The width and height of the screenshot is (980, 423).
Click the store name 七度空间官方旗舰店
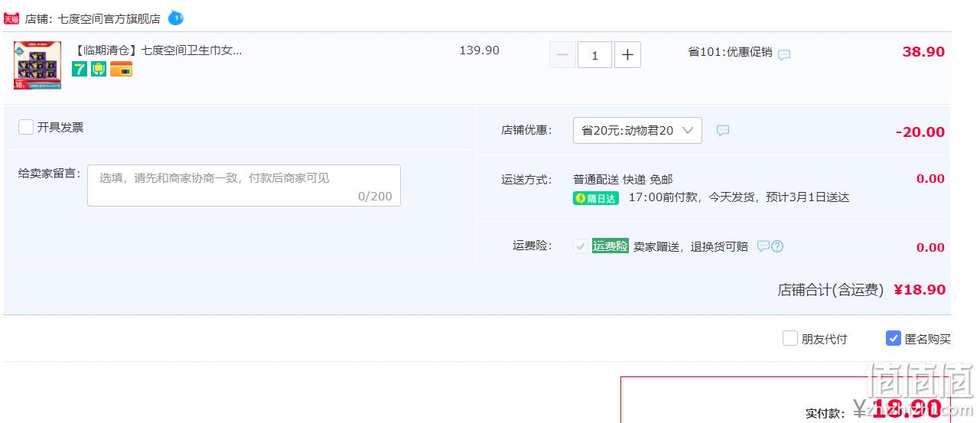point(109,18)
